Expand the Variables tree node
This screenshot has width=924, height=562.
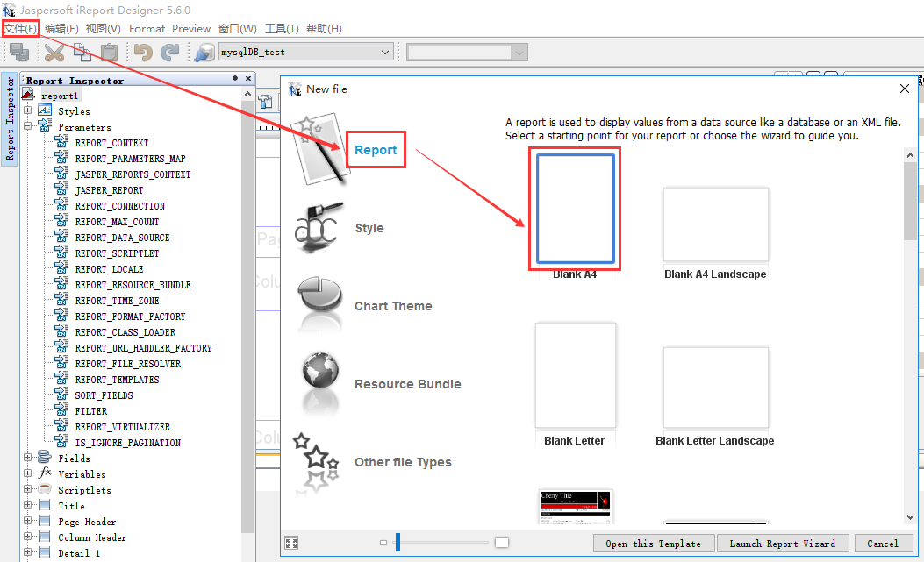coord(28,473)
